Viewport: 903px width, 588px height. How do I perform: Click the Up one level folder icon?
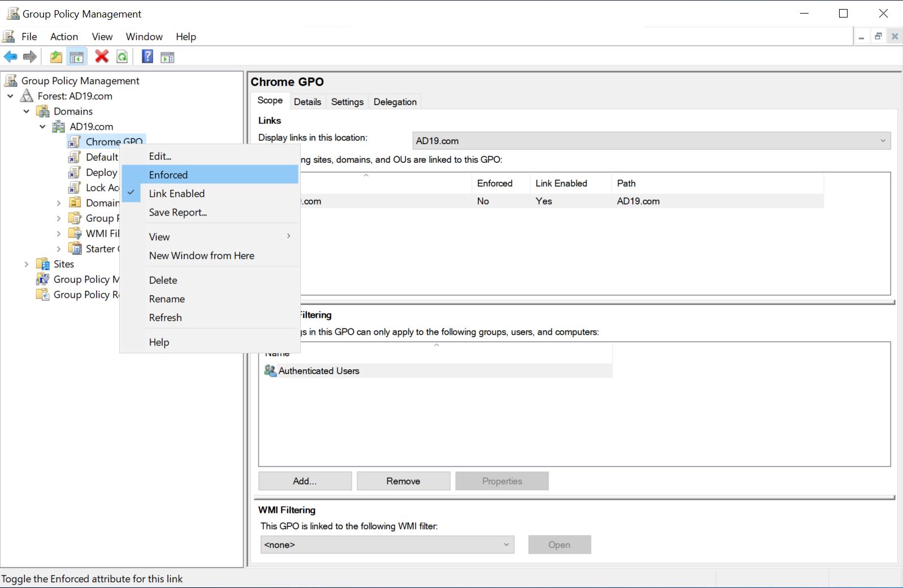pyautogui.click(x=56, y=57)
